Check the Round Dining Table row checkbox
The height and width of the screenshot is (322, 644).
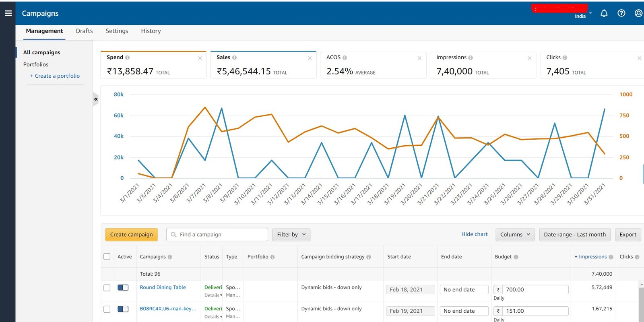click(107, 288)
